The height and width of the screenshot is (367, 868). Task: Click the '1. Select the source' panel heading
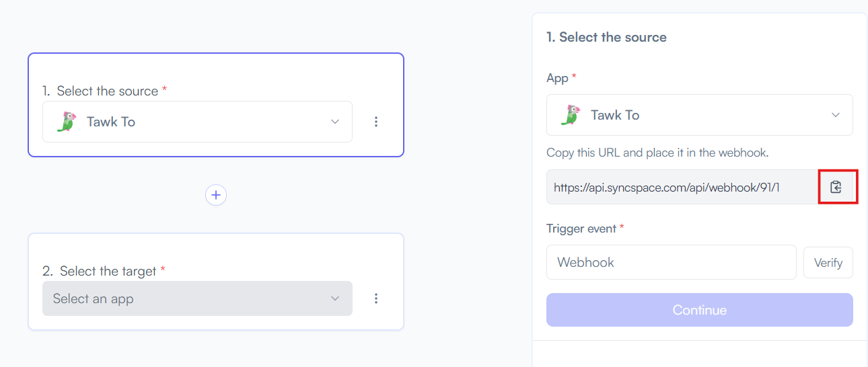coord(606,37)
